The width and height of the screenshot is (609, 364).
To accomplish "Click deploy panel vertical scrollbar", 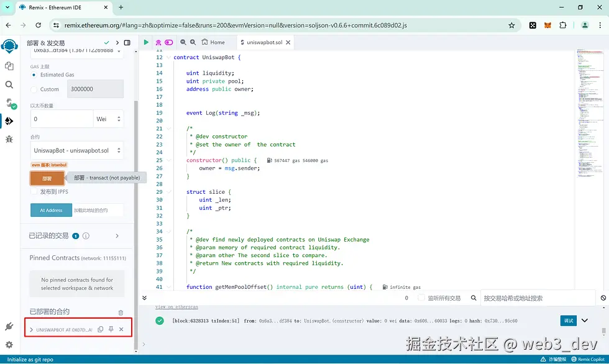I will (x=136, y=225).
